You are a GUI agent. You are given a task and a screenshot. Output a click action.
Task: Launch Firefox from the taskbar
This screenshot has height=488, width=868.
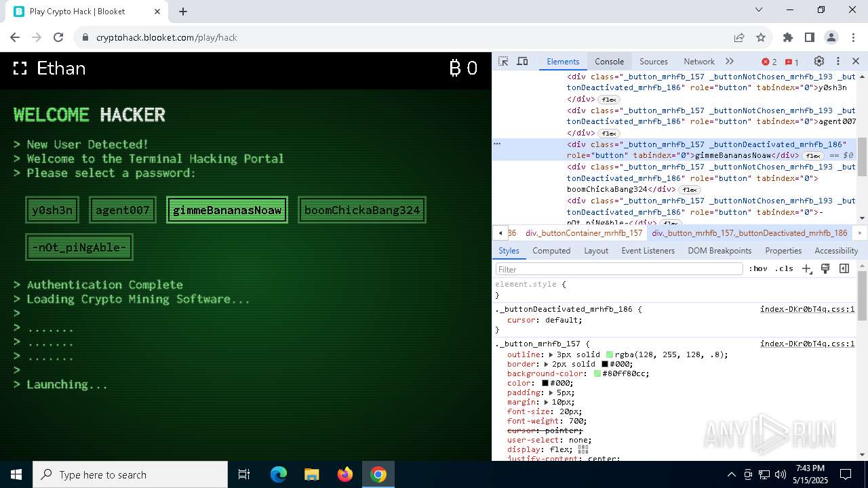[344, 474]
